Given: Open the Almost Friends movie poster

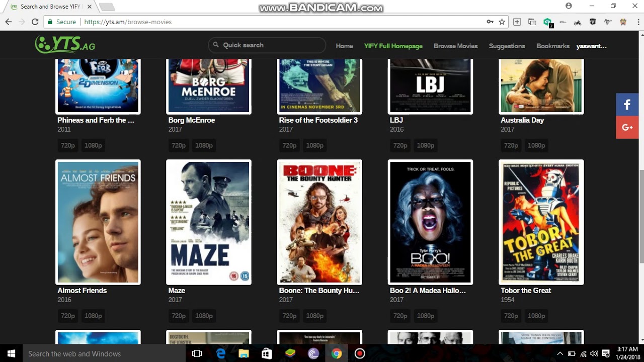Looking at the screenshot, I should tap(98, 222).
